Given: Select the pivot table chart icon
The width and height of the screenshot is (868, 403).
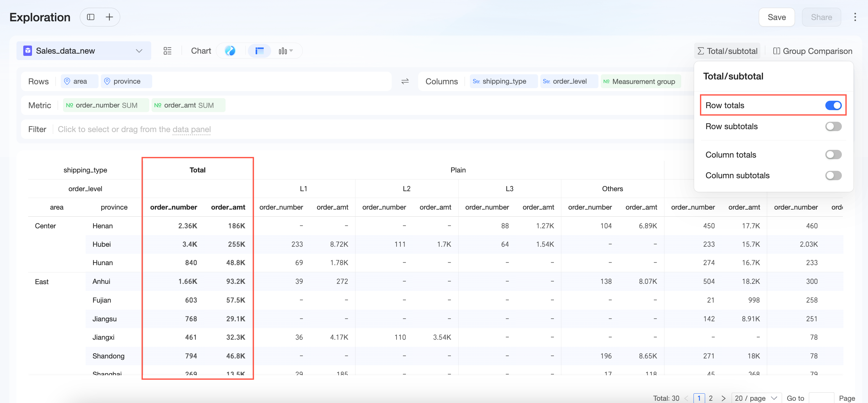Looking at the screenshot, I should pos(259,51).
